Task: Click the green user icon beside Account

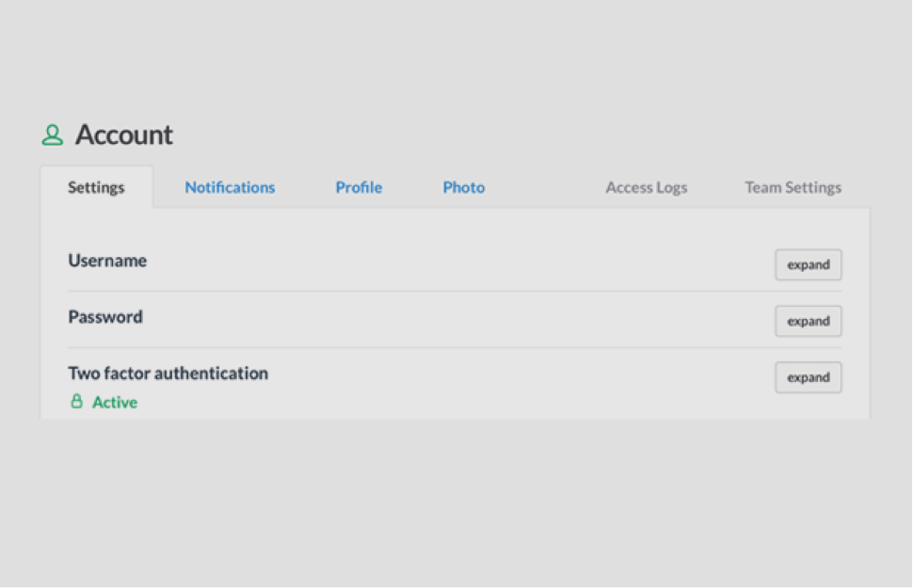Action: tap(53, 135)
